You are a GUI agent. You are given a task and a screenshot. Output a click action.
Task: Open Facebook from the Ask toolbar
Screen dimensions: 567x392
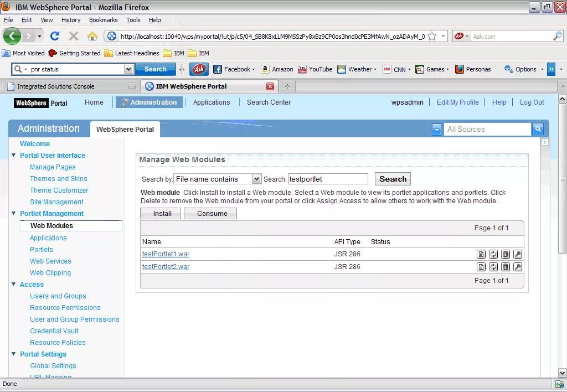point(234,69)
